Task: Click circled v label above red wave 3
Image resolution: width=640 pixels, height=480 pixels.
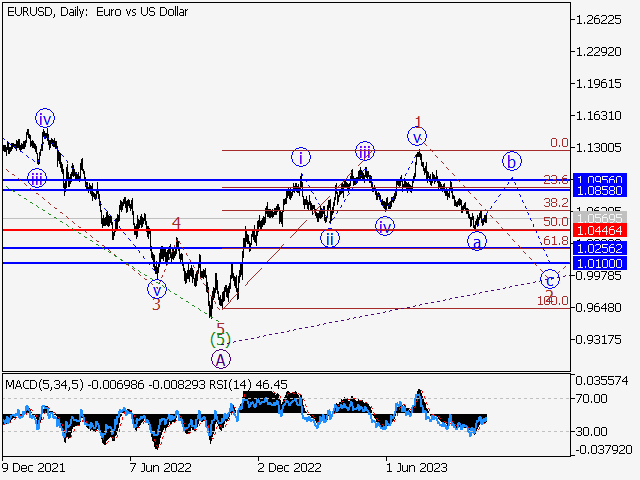Action: click(x=157, y=289)
